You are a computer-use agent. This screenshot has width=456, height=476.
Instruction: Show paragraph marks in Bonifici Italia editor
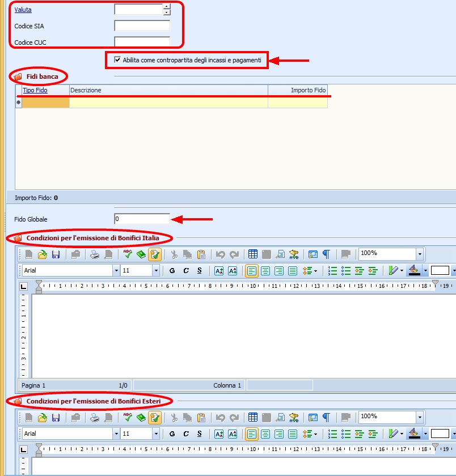[x=327, y=255]
